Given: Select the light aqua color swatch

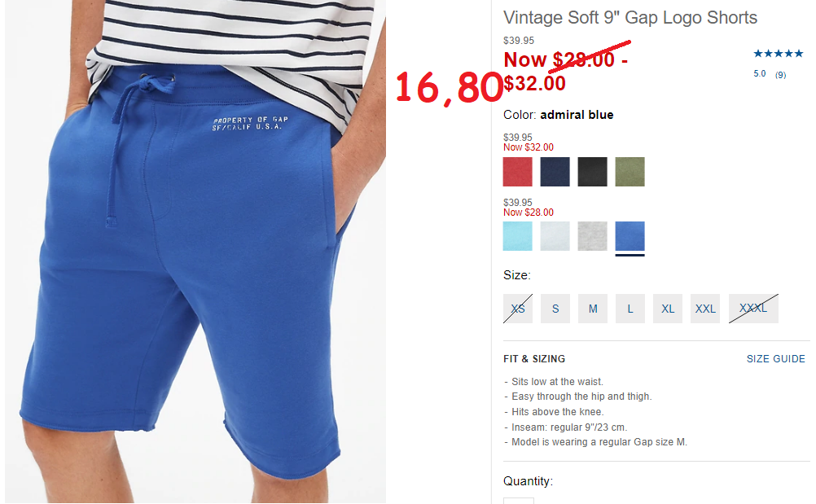Looking at the screenshot, I should (517, 236).
